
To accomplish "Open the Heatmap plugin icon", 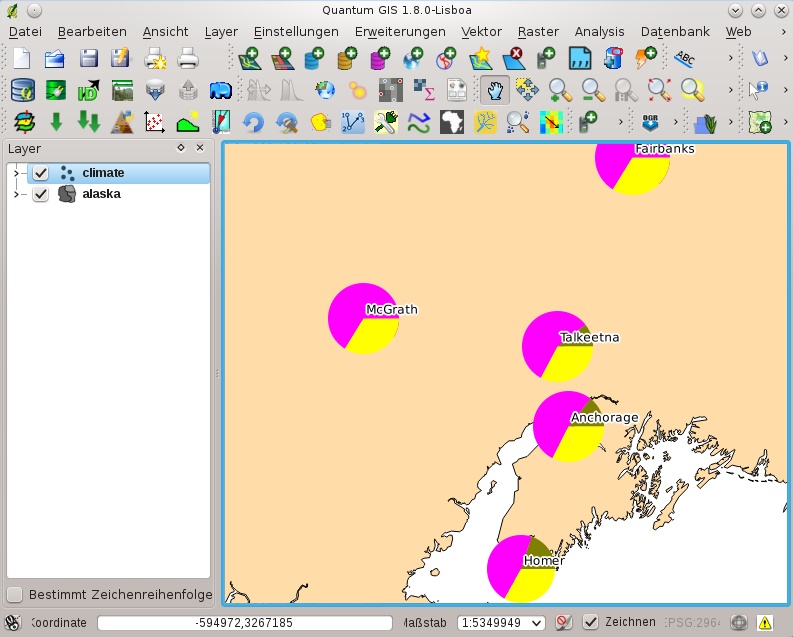I will [358, 91].
